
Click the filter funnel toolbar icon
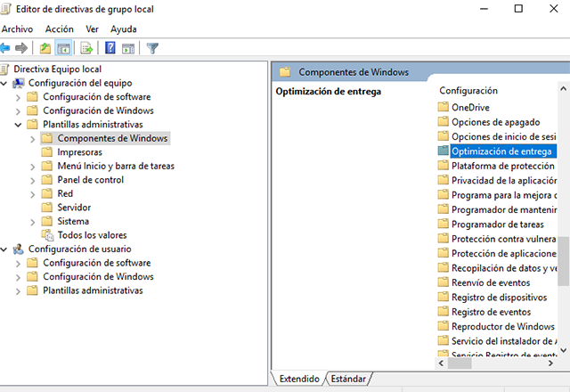(x=152, y=48)
